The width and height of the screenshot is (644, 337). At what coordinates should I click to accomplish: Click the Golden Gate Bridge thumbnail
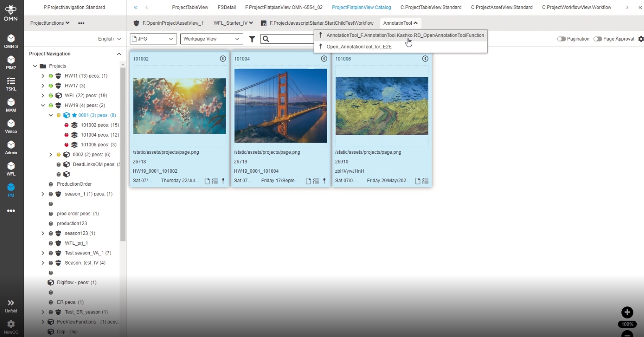[x=280, y=106]
